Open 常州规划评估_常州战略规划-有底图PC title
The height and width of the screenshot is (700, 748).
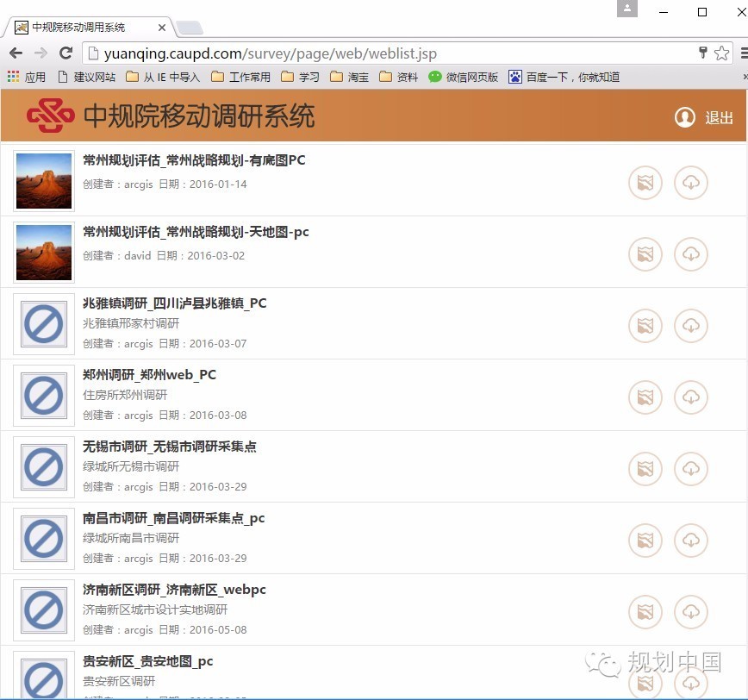(194, 160)
